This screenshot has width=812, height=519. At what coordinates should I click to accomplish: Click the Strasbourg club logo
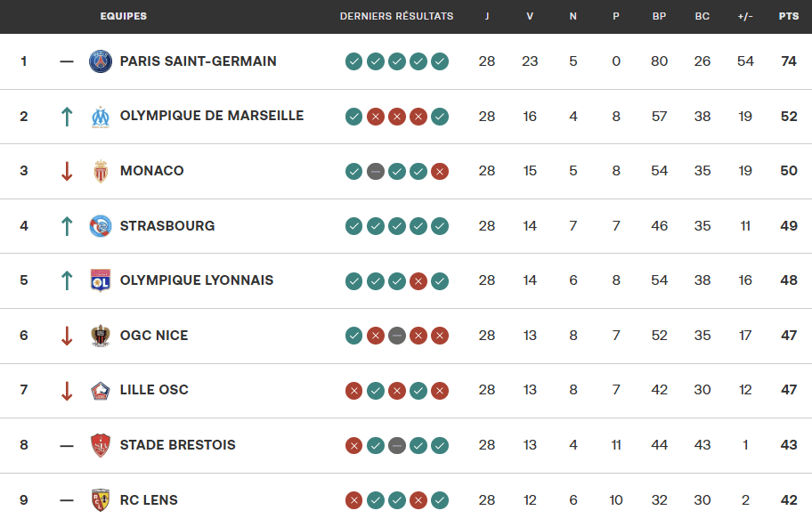101,226
